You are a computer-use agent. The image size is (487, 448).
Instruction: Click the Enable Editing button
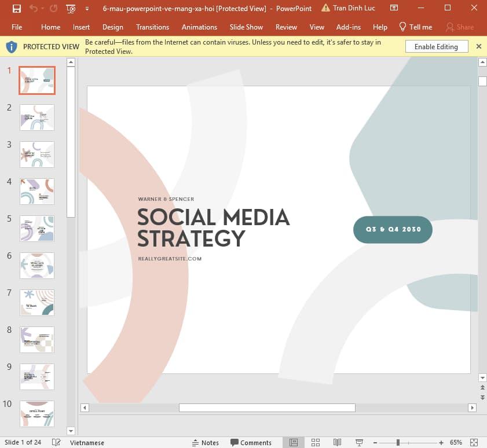pyautogui.click(x=436, y=46)
